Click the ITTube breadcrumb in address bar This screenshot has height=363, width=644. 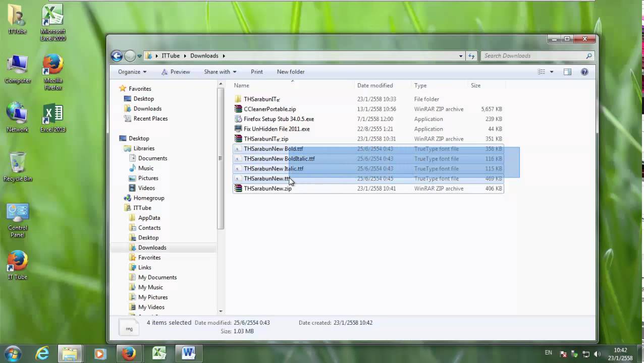coord(171,56)
